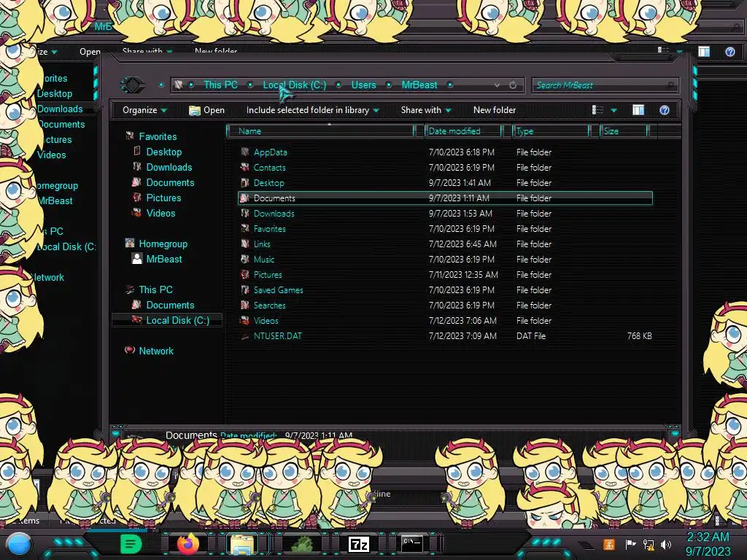Click MrBeast breadcrumb segment

pos(419,85)
